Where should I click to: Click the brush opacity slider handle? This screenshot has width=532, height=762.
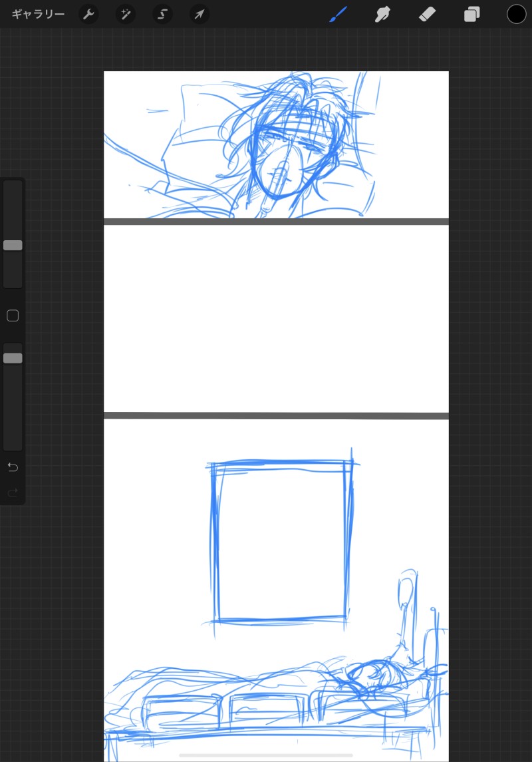pos(13,358)
